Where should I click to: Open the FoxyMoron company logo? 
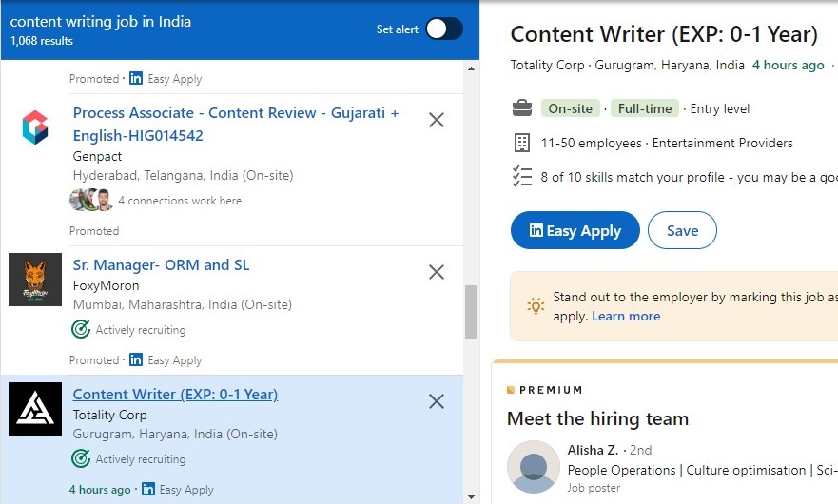pyautogui.click(x=35, y=280)
